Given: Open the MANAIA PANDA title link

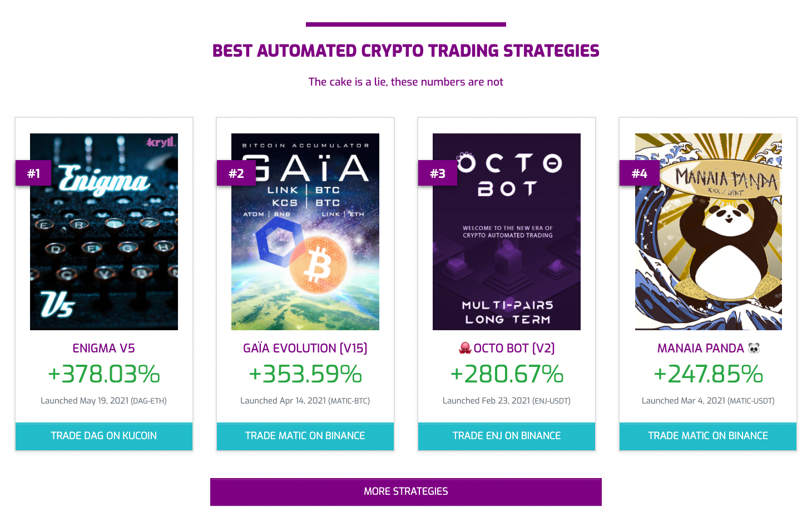Looking at the screenshot, I should (700, 348).
